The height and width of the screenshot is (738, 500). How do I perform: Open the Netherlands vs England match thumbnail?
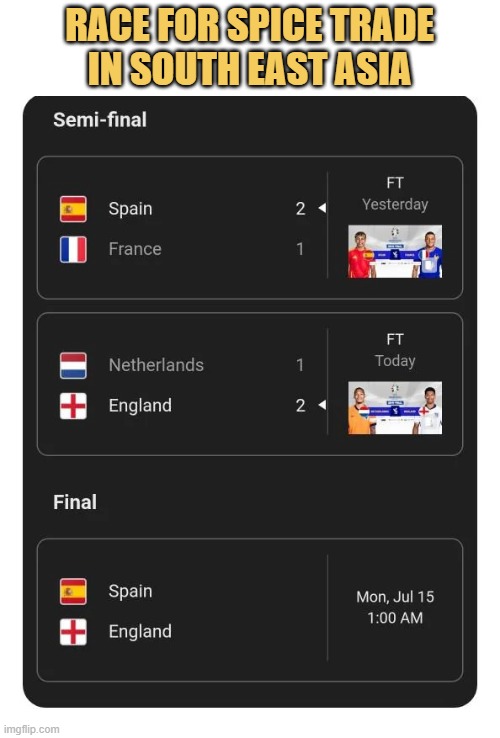(x=395, y=408)
